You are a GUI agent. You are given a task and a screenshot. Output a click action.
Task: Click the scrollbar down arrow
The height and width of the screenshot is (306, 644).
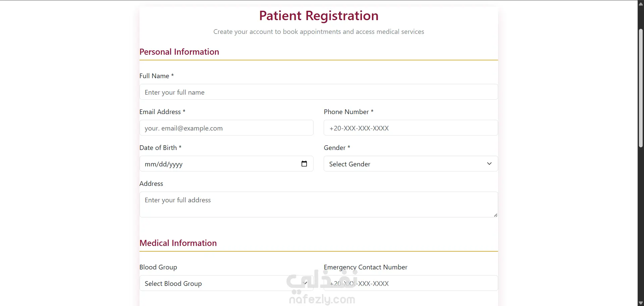641,303
